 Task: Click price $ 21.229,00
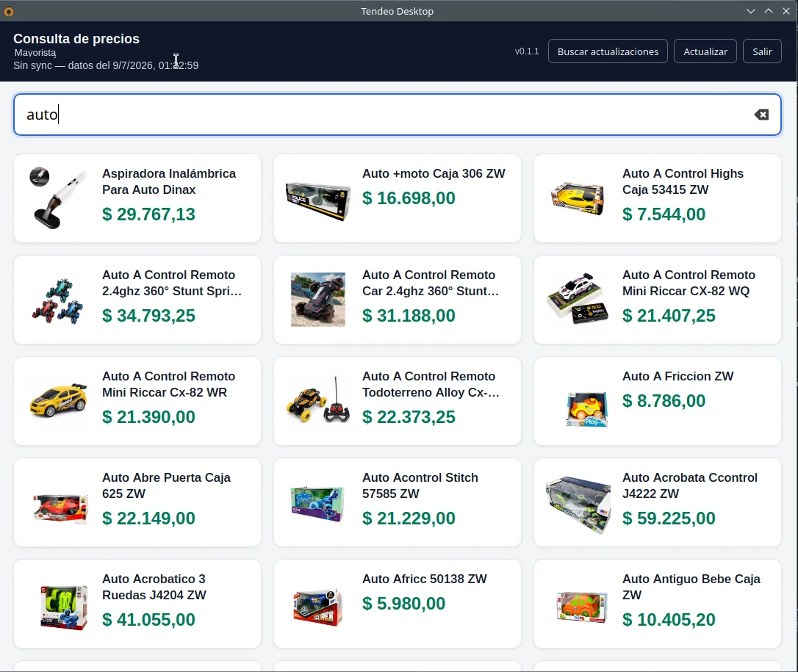tap(409, 518)
